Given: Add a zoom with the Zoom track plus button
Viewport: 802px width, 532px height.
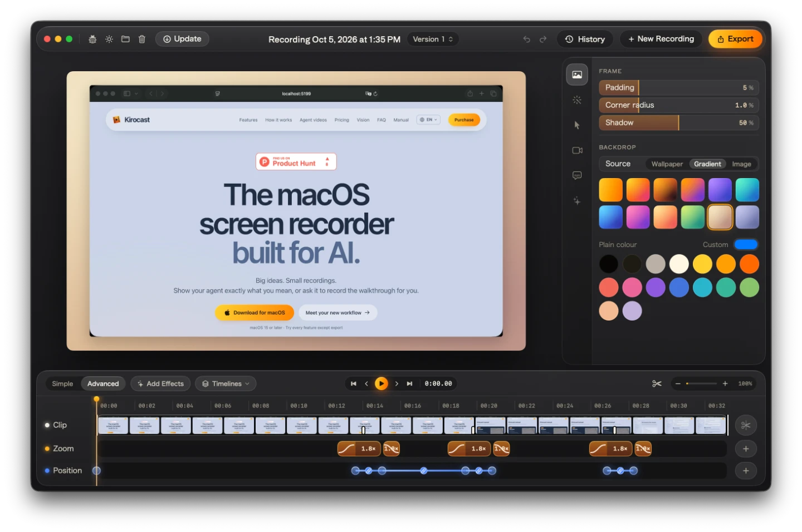Looking at the screenshot, I should click(x=746, y=449).
